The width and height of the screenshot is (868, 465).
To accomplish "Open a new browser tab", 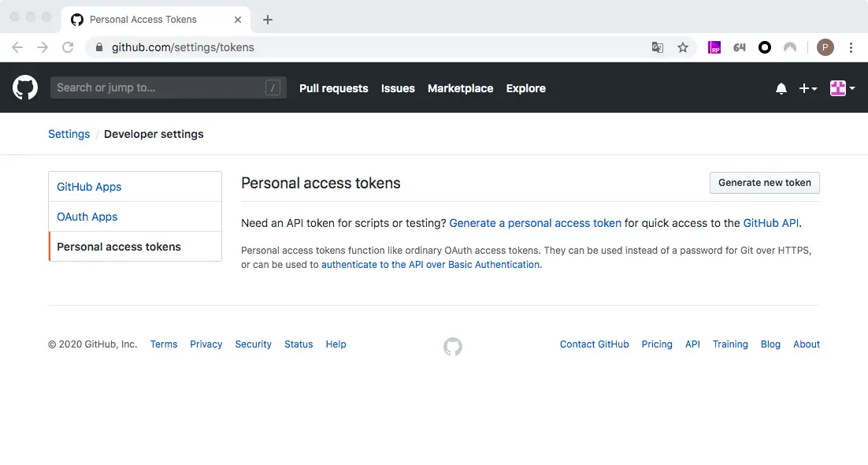I will pyautogui.click(x=267, y=20).
